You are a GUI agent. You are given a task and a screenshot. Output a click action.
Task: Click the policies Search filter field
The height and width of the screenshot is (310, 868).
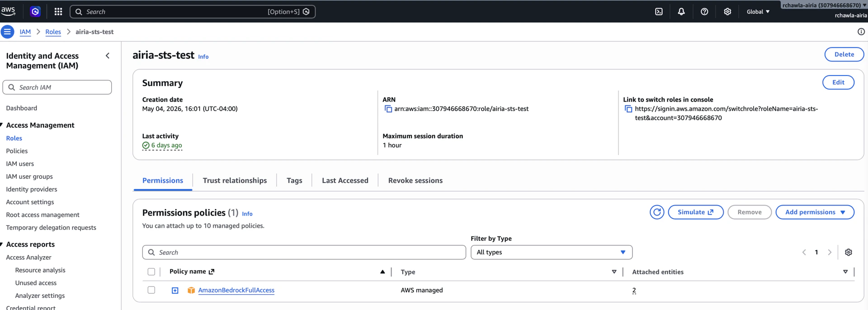pos(304,252)
